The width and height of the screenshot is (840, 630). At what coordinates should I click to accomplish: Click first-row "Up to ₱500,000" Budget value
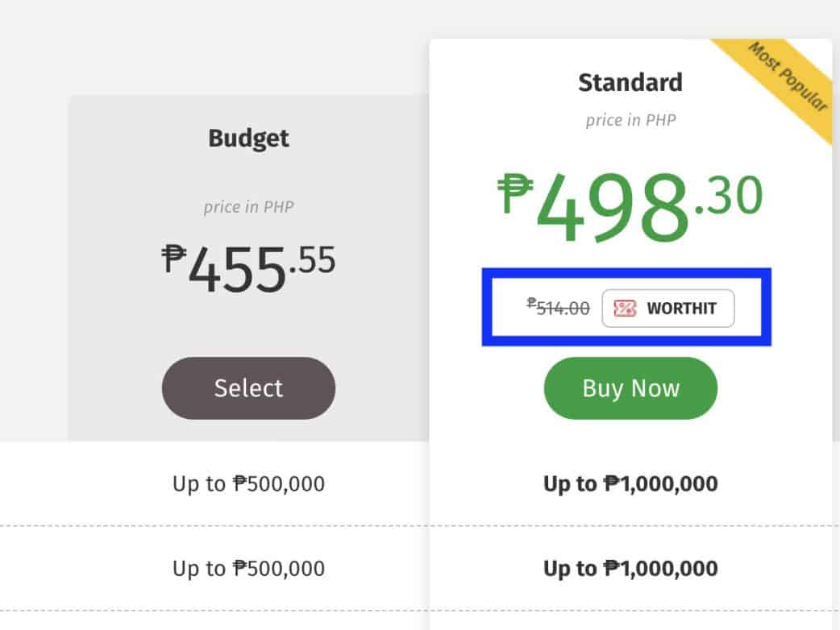(248, 484)
